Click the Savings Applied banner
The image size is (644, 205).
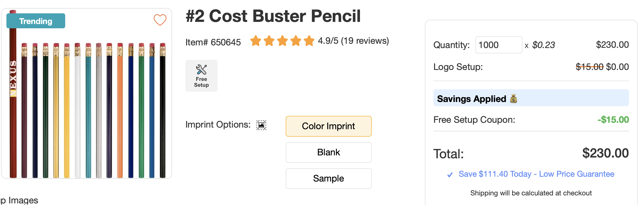(x=531, y=98)
